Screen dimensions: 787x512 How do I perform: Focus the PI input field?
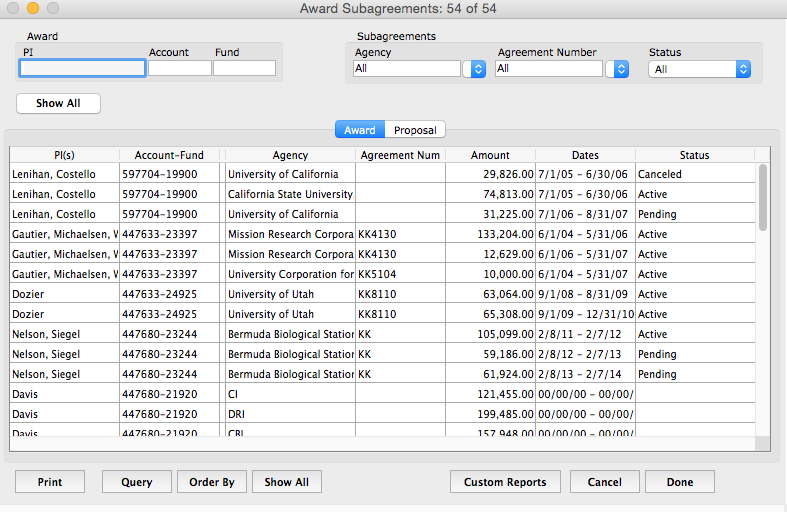click(82, 68)
